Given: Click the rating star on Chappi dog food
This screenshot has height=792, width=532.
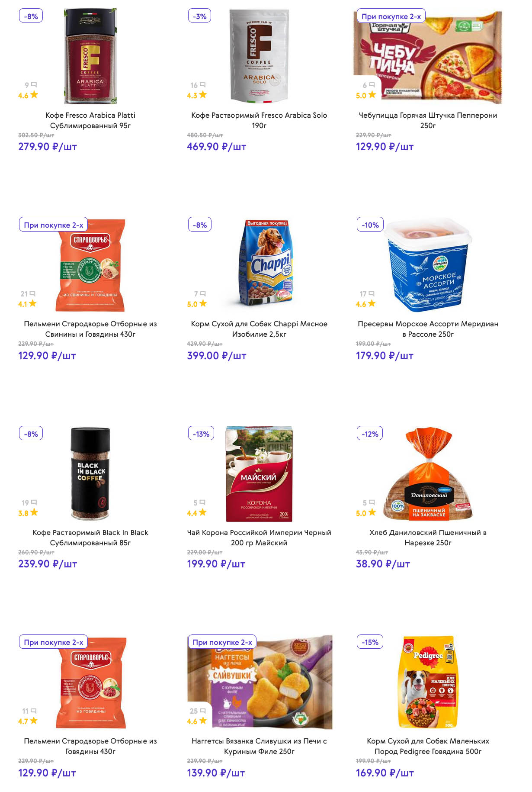Looking at the screenshot, I should pyautogui.click(x=203, y=304).
